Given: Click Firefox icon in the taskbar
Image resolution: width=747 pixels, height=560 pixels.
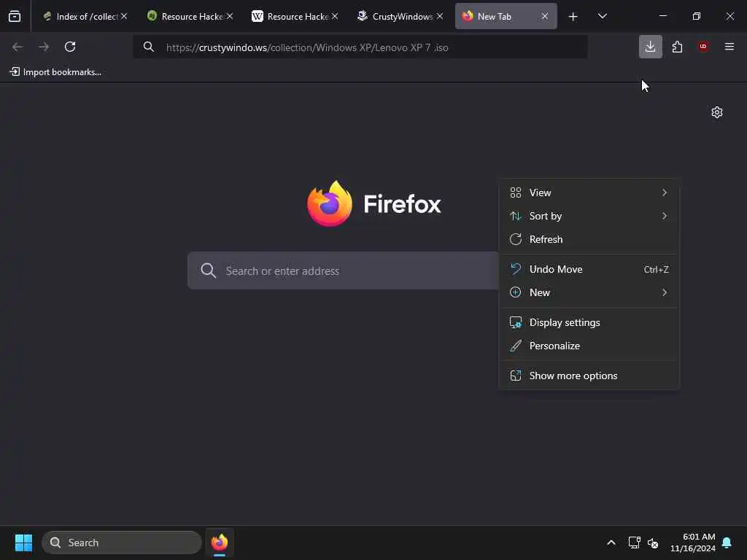Looking at the screenshot, I should coord(220,542).
